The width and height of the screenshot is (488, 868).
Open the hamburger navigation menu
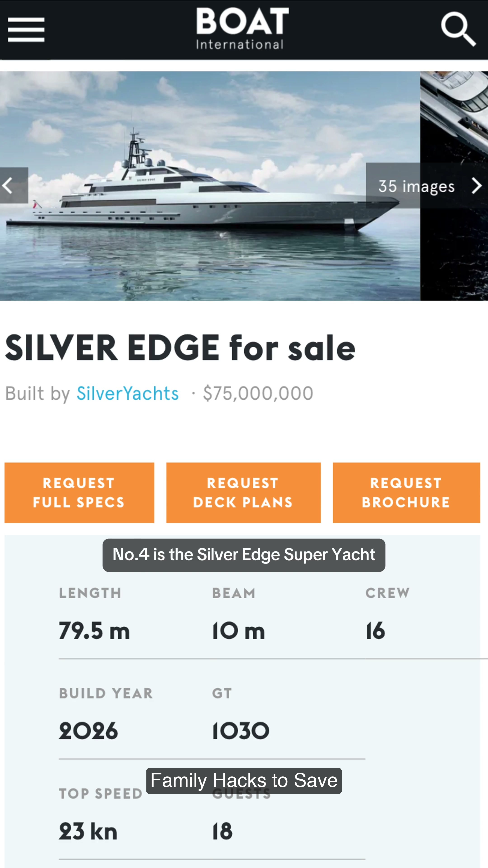point(26,30)
